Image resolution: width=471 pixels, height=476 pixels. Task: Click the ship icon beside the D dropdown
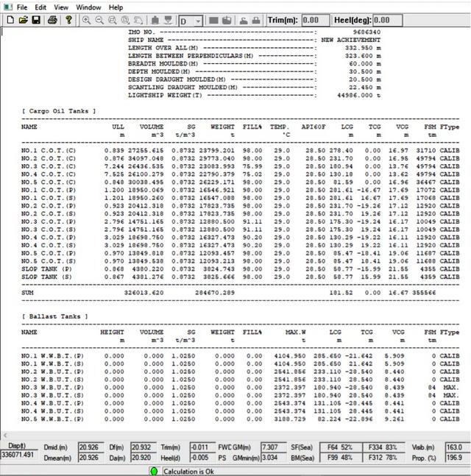click(168, 21)
